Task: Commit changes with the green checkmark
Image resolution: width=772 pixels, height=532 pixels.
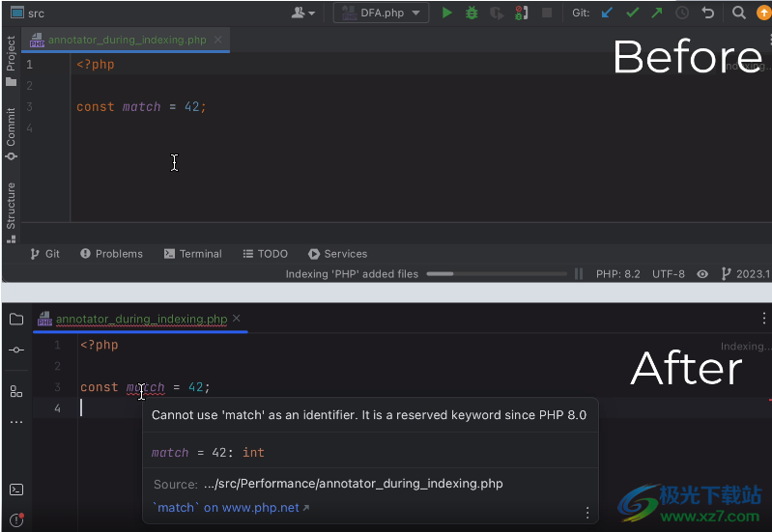Action: click(632, 13)
